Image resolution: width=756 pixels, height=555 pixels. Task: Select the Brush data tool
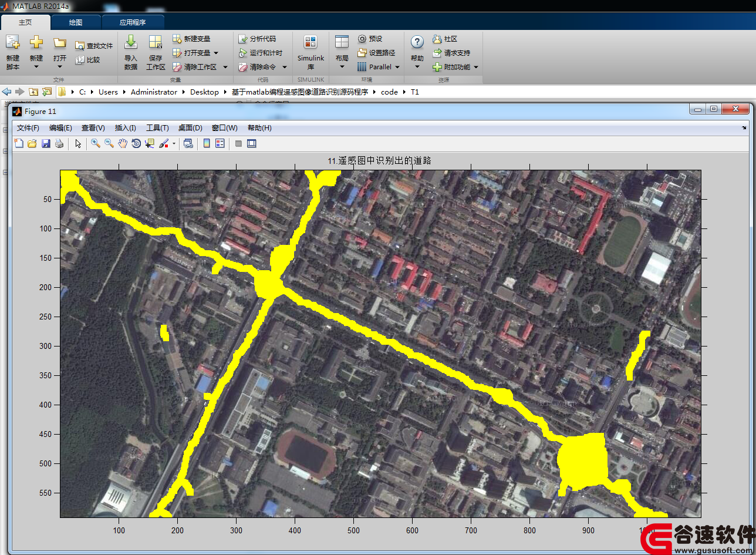point(164,143)
